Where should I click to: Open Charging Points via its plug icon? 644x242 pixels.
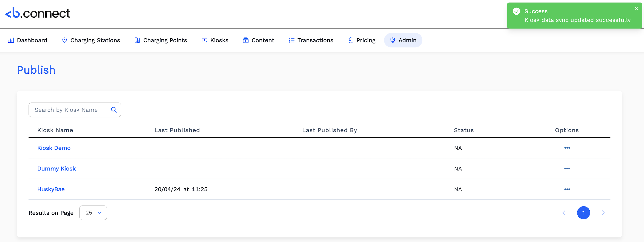click(137, 40)
